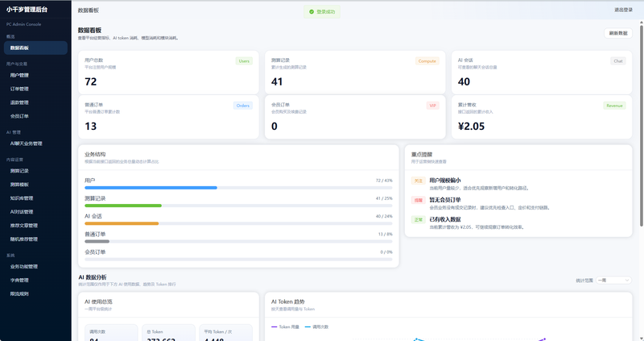Click 退出登录 in the top right
644x341 pixels.
tap(623, 10)
